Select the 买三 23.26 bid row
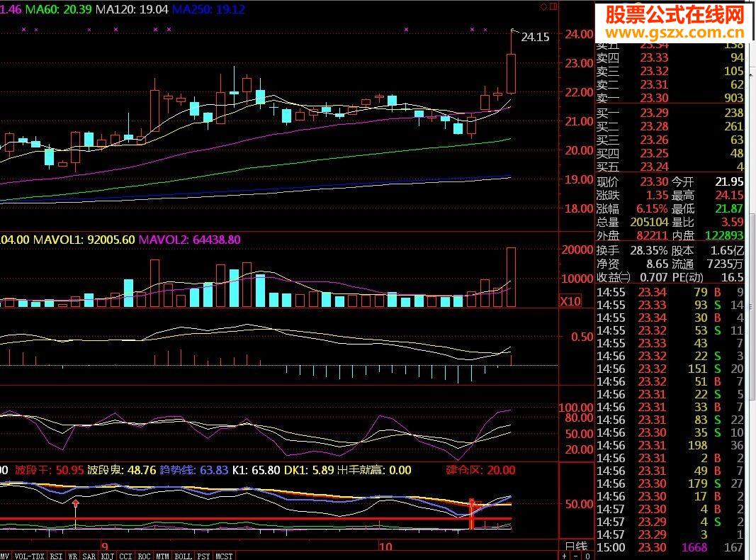The width and height of the screenshot is (756, 560). pos(670,140)
